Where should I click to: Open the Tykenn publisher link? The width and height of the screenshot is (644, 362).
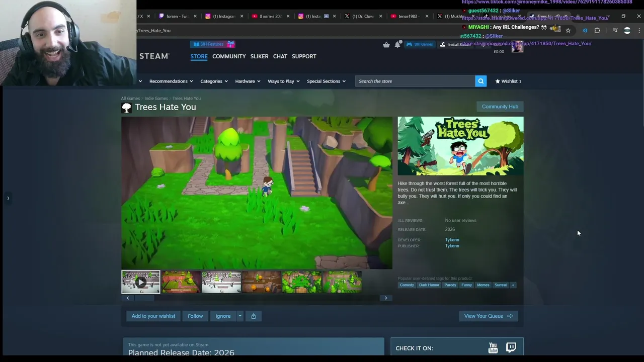(x=452, y=246)
